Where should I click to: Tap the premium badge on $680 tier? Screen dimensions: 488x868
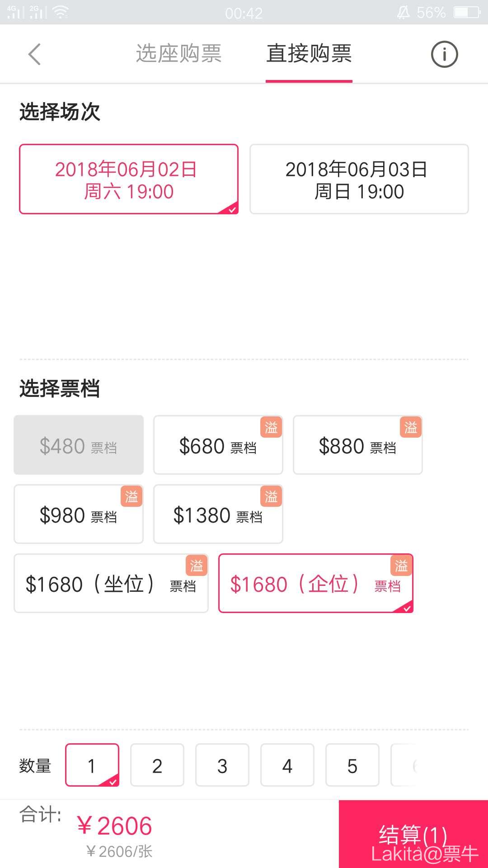point(271,427)
